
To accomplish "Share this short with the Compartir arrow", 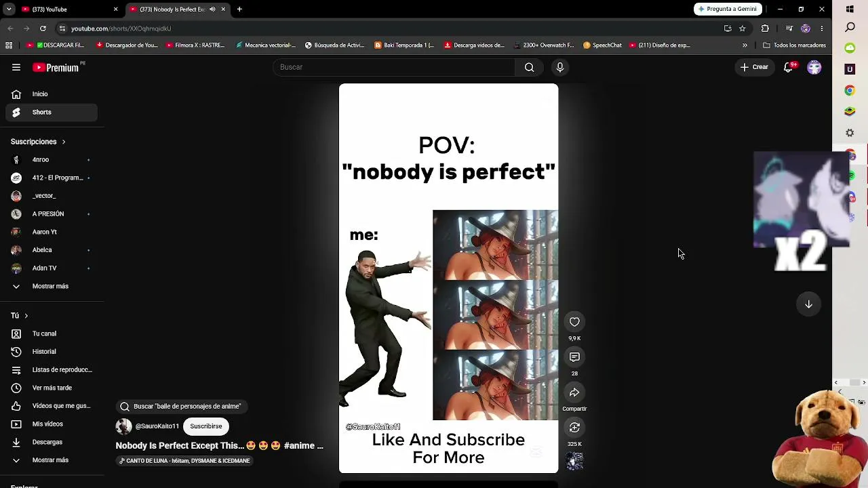I will (574, 392).
